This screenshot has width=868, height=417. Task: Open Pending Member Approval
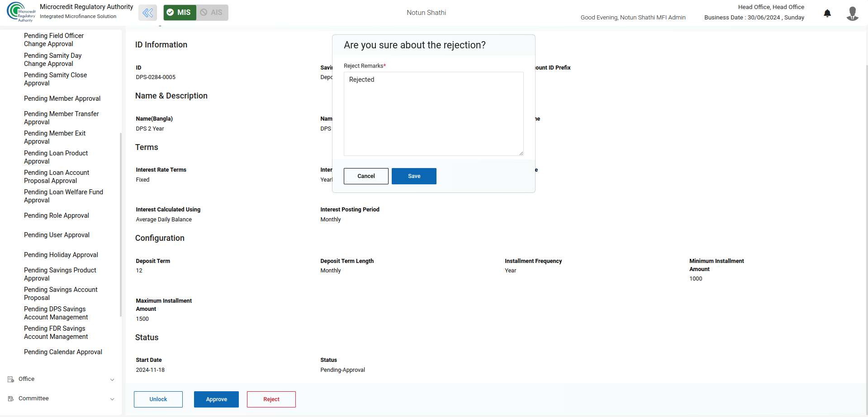coord(62,98)
